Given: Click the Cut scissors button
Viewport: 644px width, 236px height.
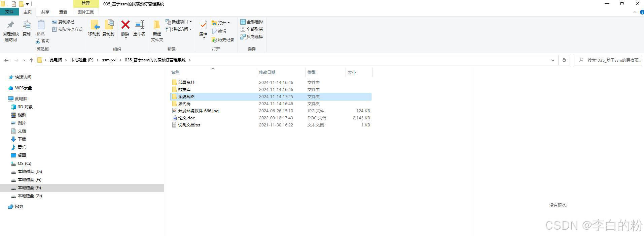Looking at the screenshot, I should [43, 41].
